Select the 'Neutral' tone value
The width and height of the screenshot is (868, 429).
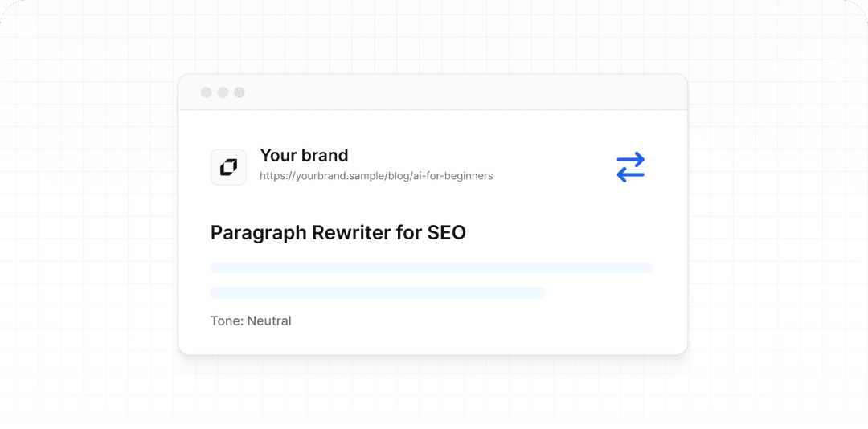[269, 321]
